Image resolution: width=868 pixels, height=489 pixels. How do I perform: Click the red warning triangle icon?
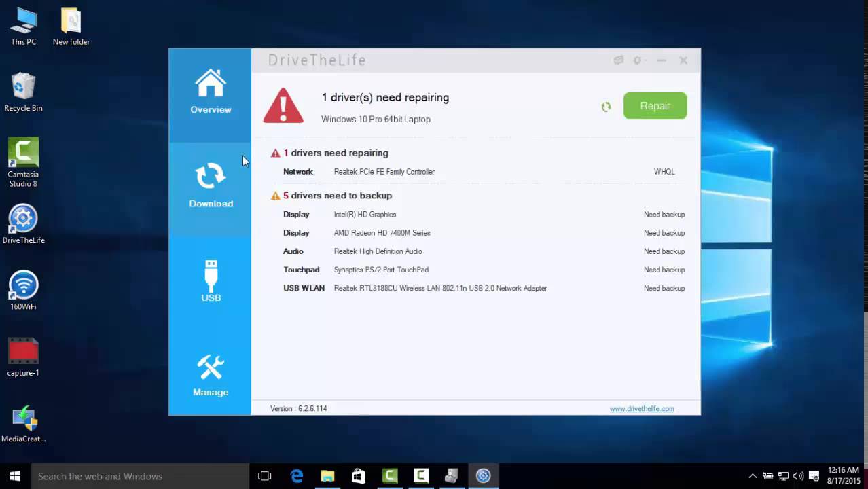click(x=283, y=106)
